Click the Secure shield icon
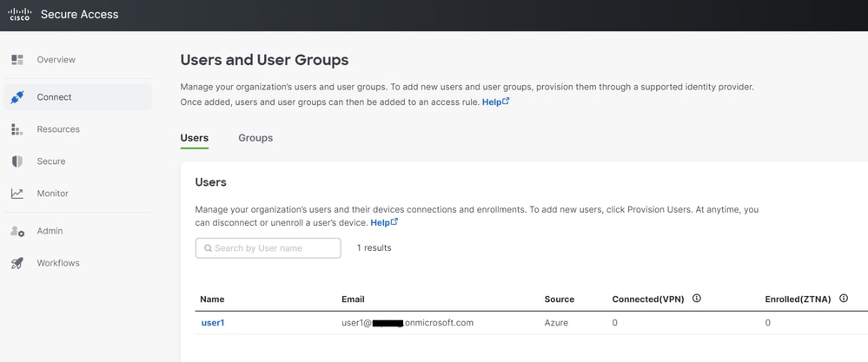Image resolution: width=868 pixels, height=362 pixels. point(17,161)
